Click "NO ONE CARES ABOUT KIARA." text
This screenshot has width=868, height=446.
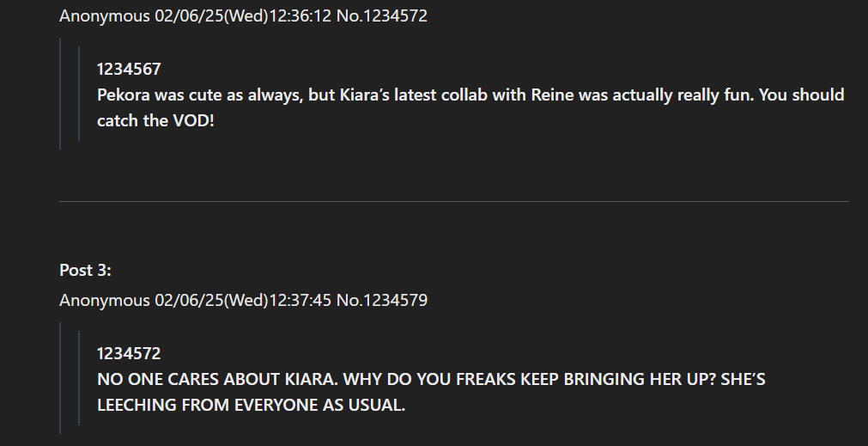(x=217, y=380)
